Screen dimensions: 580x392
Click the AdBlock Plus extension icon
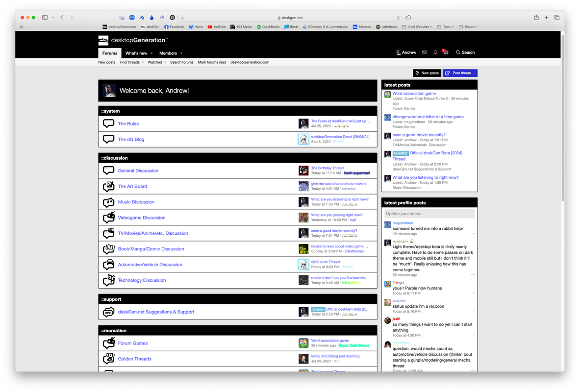(x=132, y=17)
